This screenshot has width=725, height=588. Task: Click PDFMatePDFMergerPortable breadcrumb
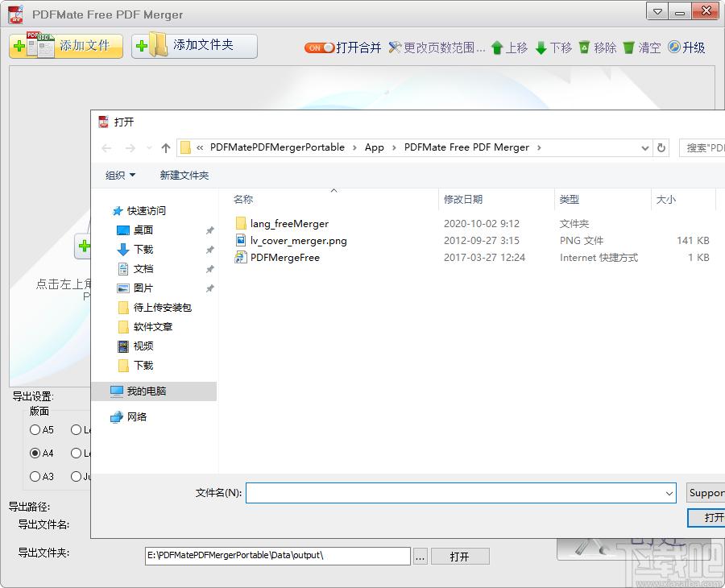point(277,147)
